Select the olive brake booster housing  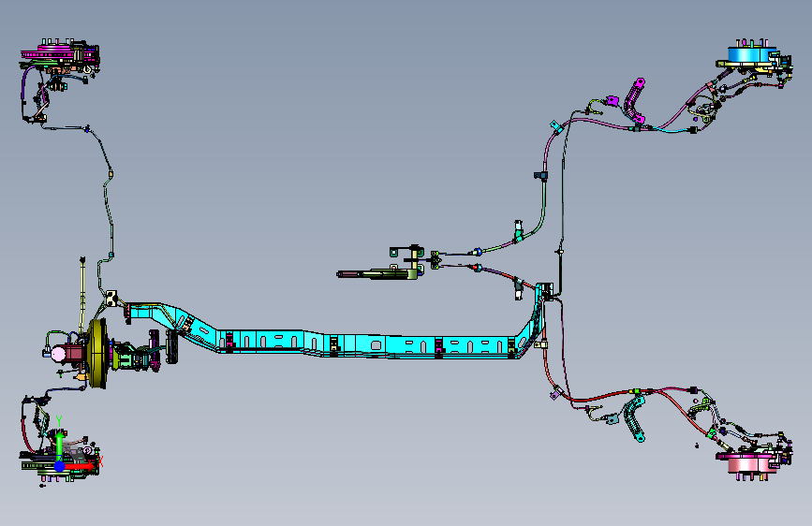(x=98, y=354)
